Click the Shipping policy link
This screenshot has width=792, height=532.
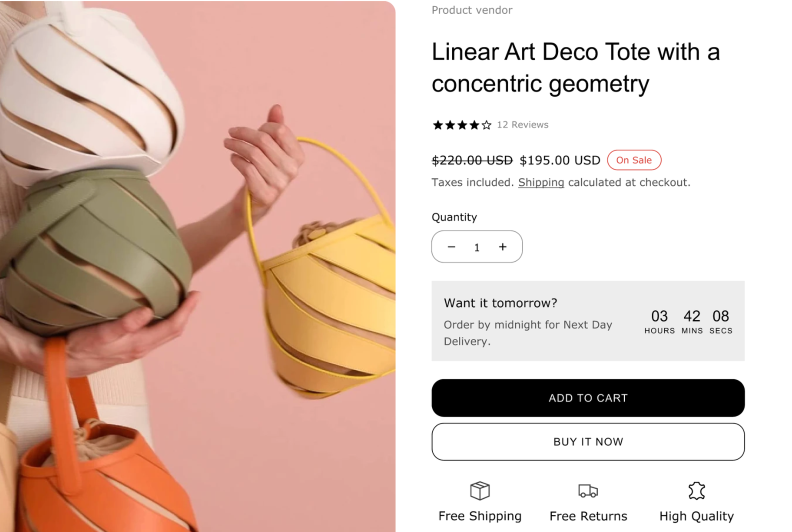(541, 182)
